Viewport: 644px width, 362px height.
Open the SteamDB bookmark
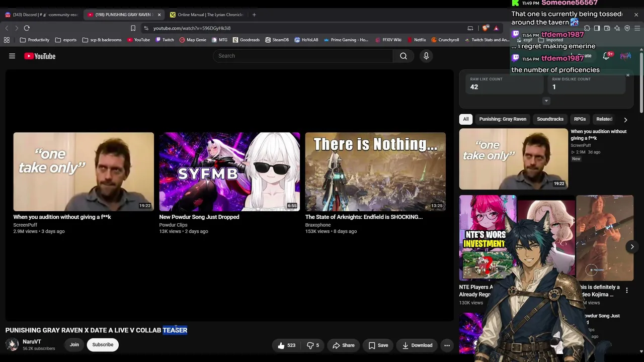[x=277, y=40]
